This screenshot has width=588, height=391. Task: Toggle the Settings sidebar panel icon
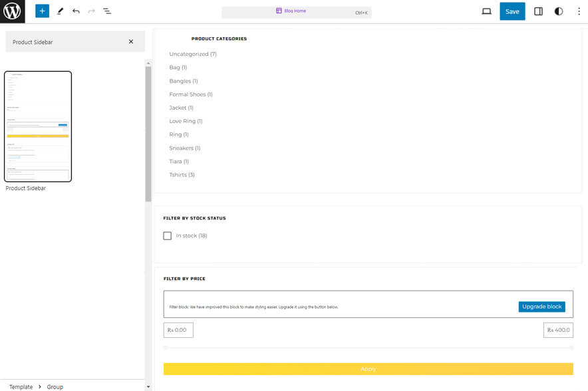pos(538,11)
